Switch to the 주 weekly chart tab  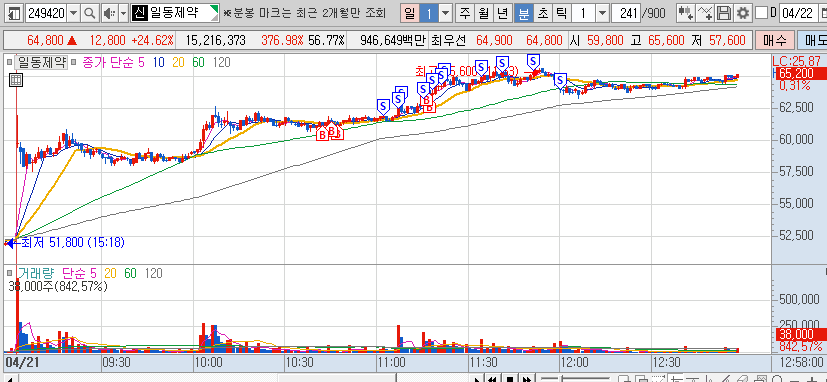(x=465, y=13)
